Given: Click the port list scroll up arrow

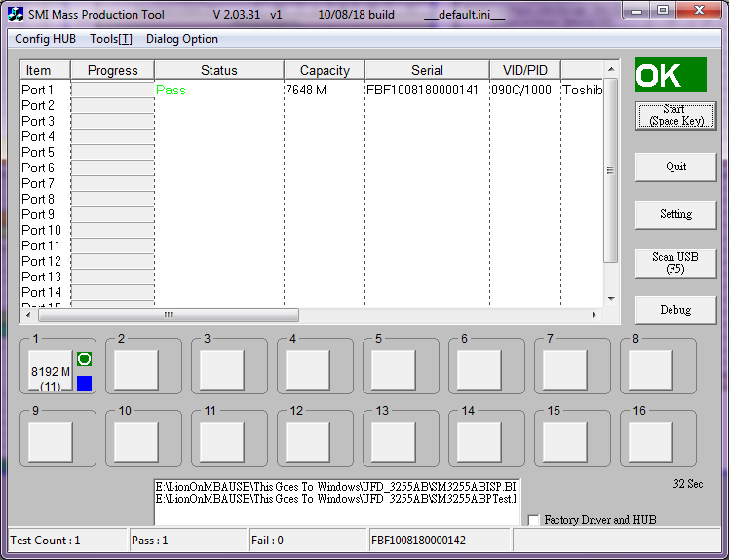Looking at the screenshot, I should click(x=611, y=69).
